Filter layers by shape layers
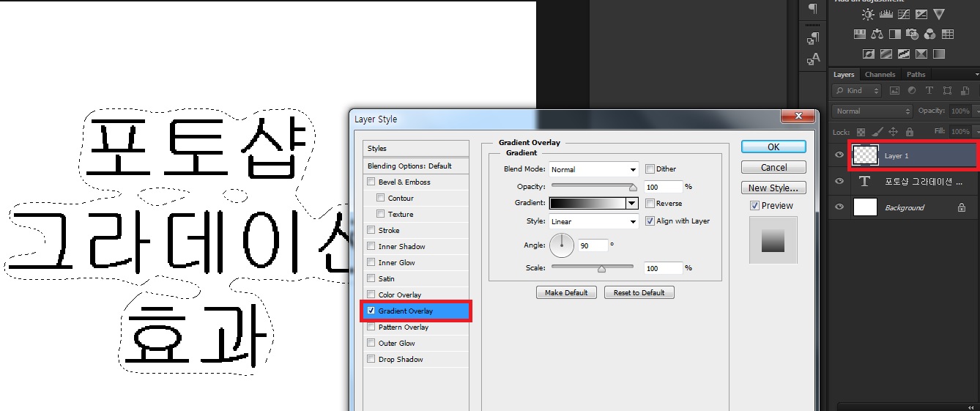The image size is (980, 411). pos(947,91)
